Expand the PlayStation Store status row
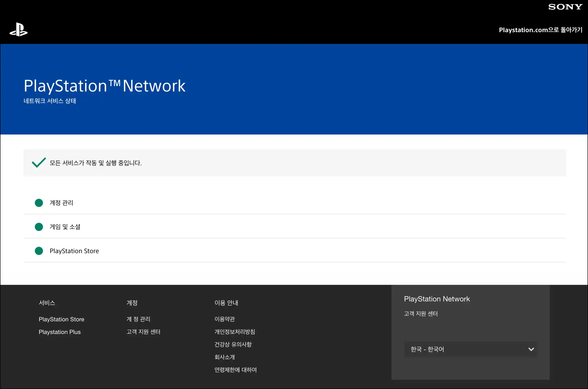Viewport: 588px width, 389px height. click(x=295, y=251)
